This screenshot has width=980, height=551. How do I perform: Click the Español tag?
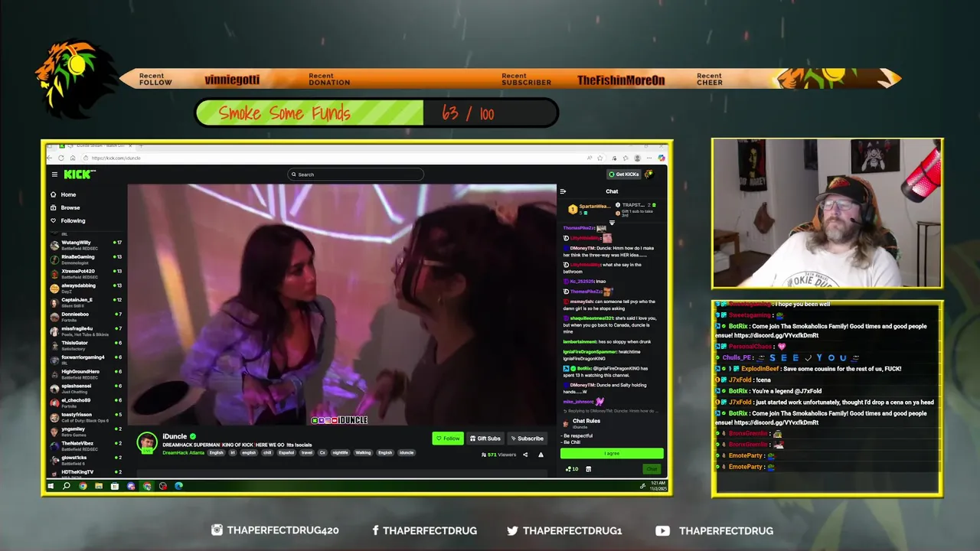286,452
